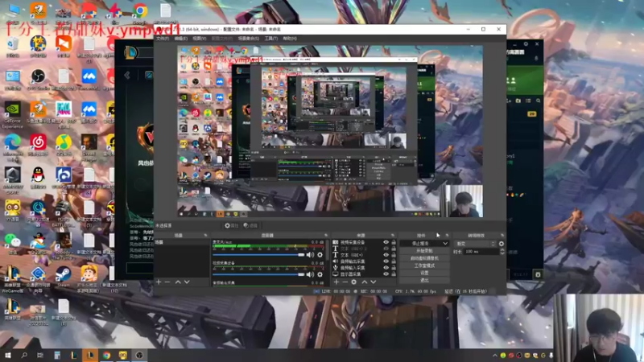644x362 pixels.
Task: Toggle visibility of 文本 (GDI+) 2 source
Action: coord(386,249)
